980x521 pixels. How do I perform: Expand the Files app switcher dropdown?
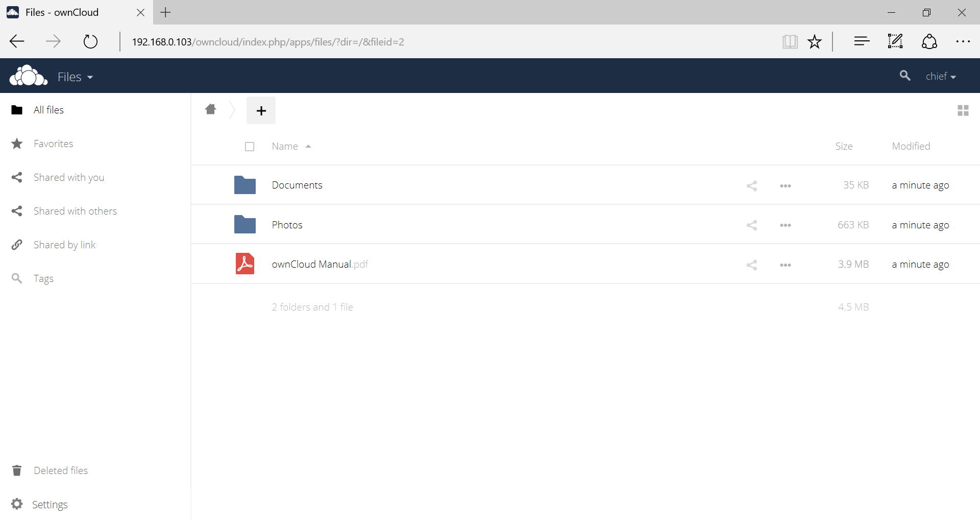75,77
